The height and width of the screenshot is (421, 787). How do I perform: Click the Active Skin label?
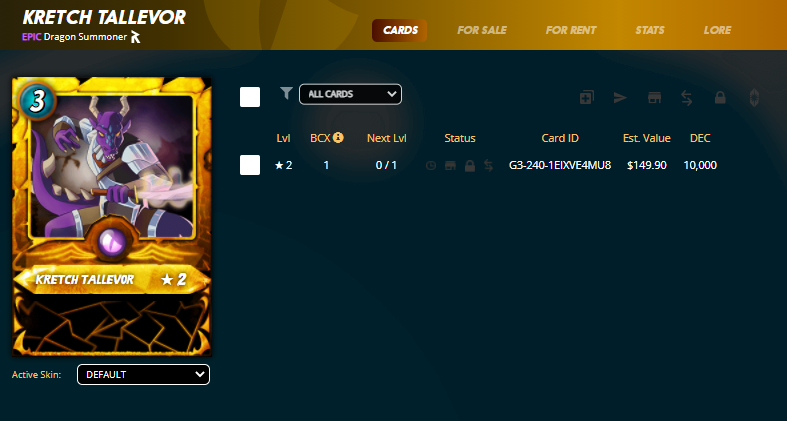pos(37,375)
